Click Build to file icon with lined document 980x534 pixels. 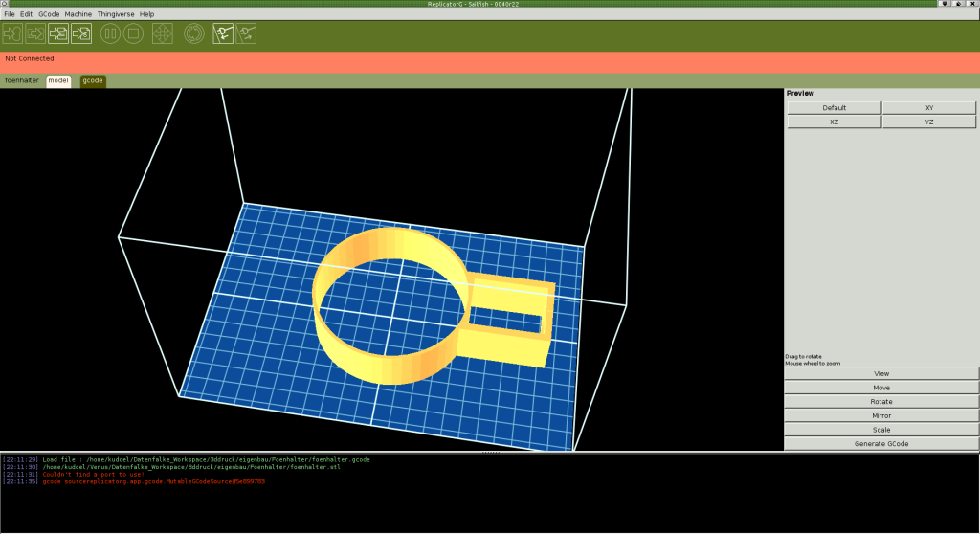click(58, 33)
